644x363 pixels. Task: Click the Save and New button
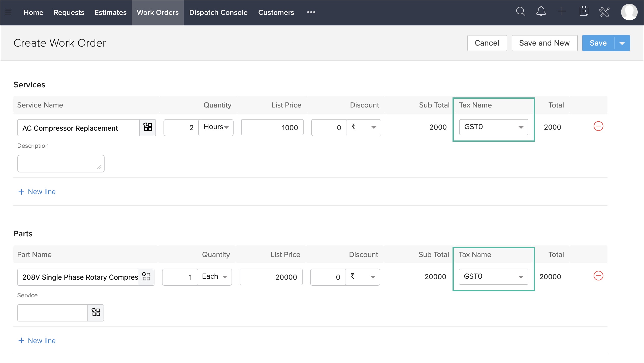pyautogui.click(x=544, y=43)
